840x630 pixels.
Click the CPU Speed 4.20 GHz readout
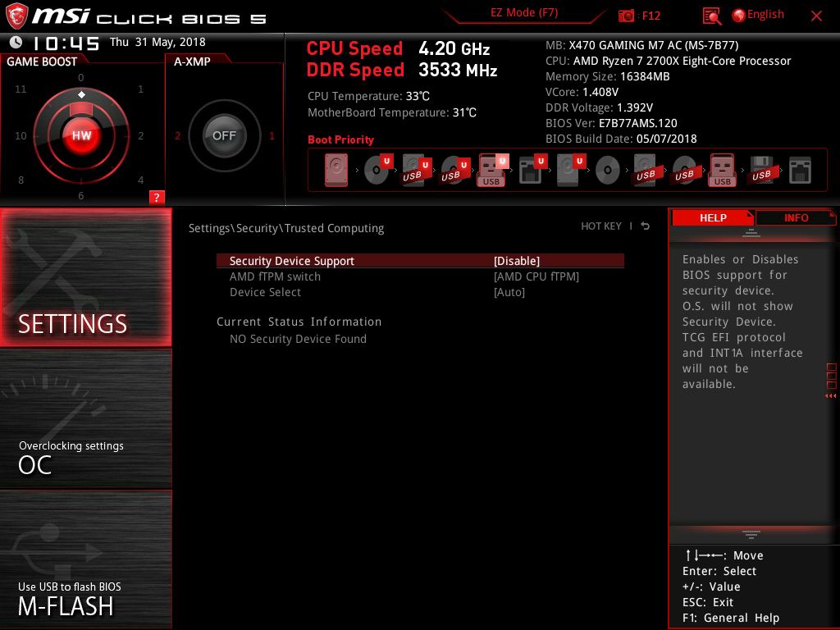[x=398, y=48]
